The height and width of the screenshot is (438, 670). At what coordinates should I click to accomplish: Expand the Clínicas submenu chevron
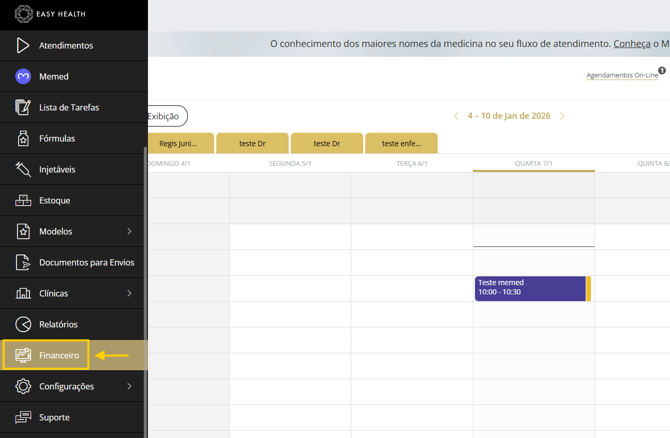[129, 293]
